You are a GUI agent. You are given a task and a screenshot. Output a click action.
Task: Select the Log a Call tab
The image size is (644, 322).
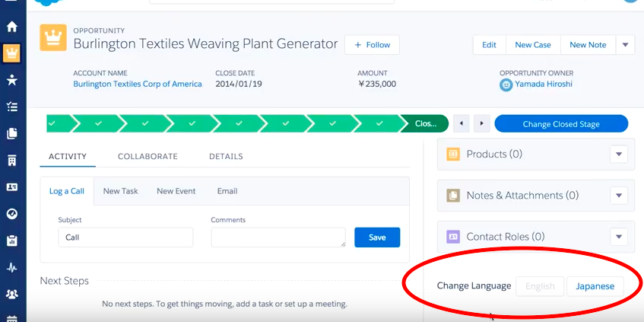(x=67, y=191)
